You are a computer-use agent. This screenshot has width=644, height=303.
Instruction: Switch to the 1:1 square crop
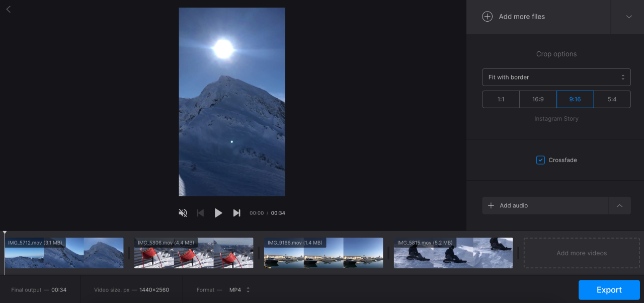click(x=501, y=99)
